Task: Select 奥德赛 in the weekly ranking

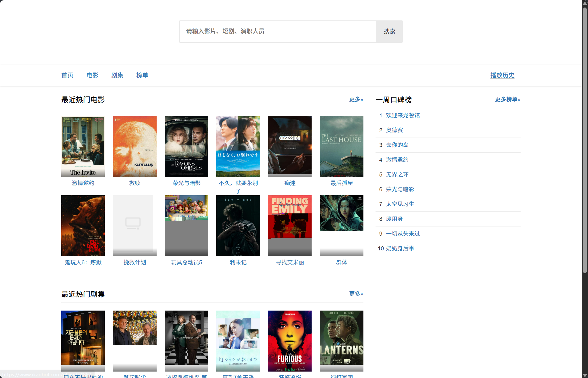Action: (x=394, y=130)
